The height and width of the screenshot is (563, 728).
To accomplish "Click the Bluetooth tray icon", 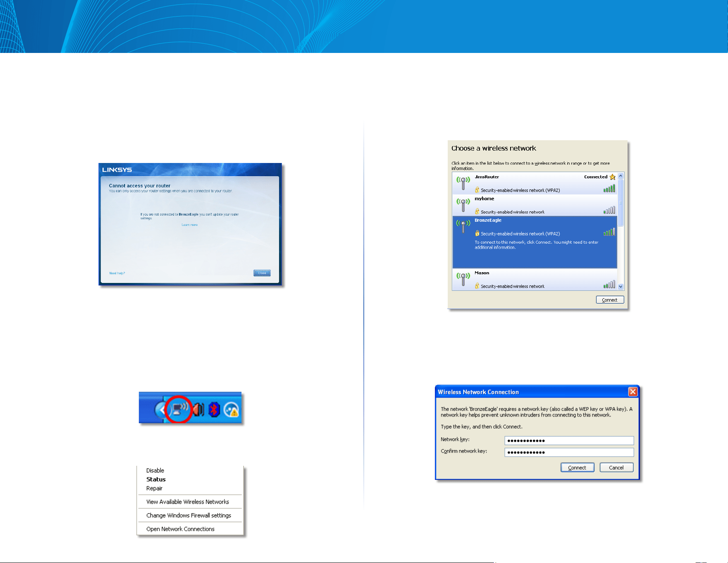I will [214, 410].
